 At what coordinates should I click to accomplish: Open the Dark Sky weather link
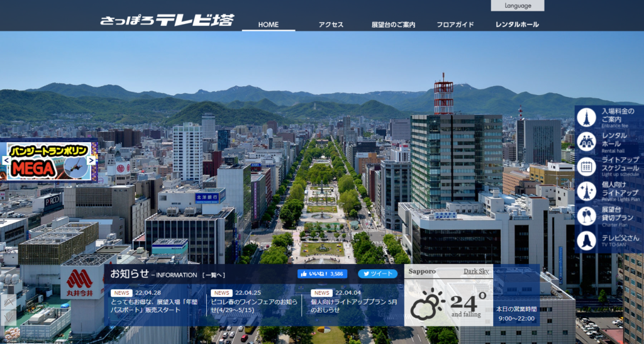[476, 271]
